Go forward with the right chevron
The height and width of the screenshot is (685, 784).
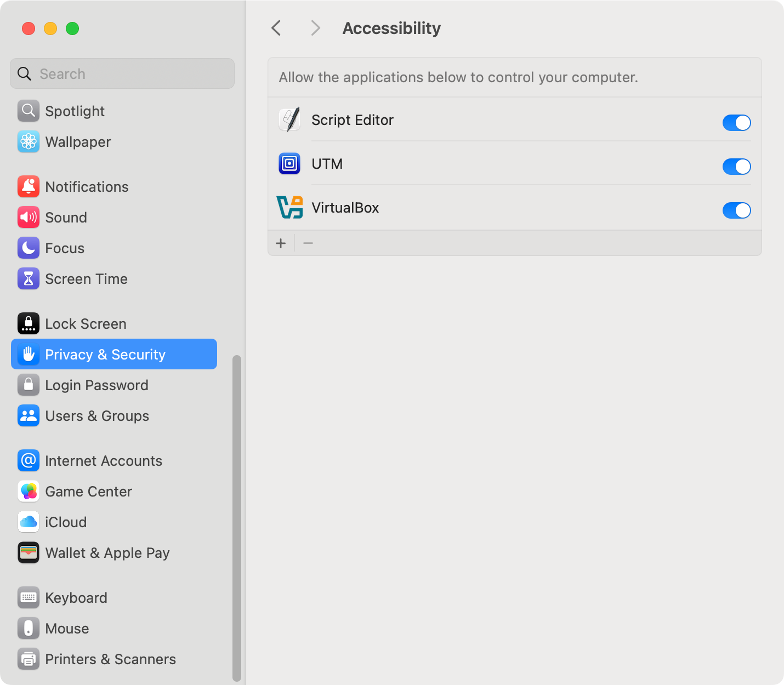coord(315,28)
